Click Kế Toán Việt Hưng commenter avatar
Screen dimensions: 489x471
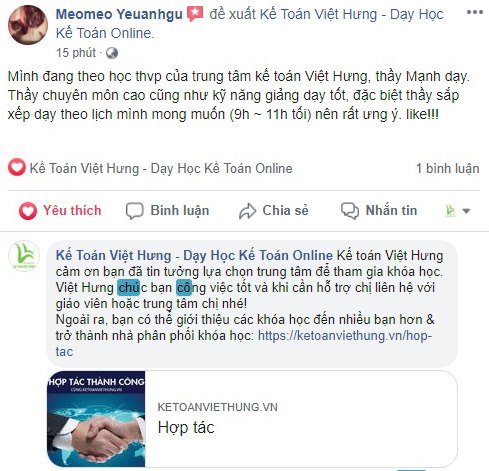tap(24, 256)
